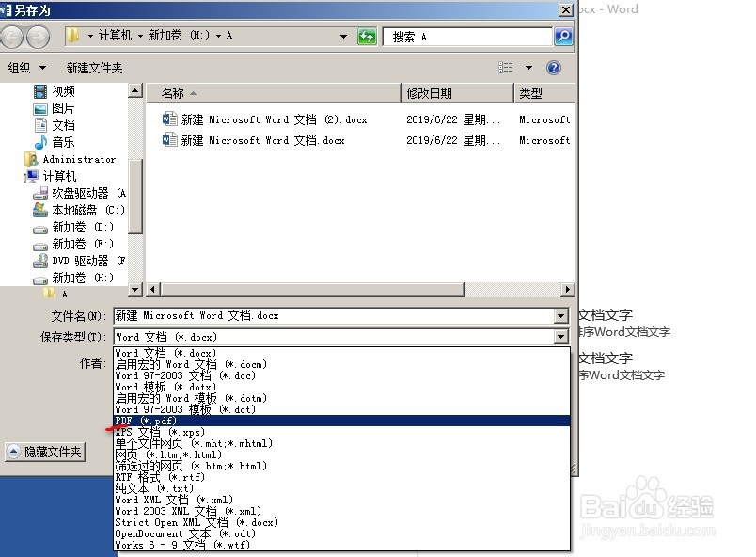Choose RTF 格式 (*.rtf)
Viewport: 756px width, 557px height.
pyautogui.click(x=342, y=477)
